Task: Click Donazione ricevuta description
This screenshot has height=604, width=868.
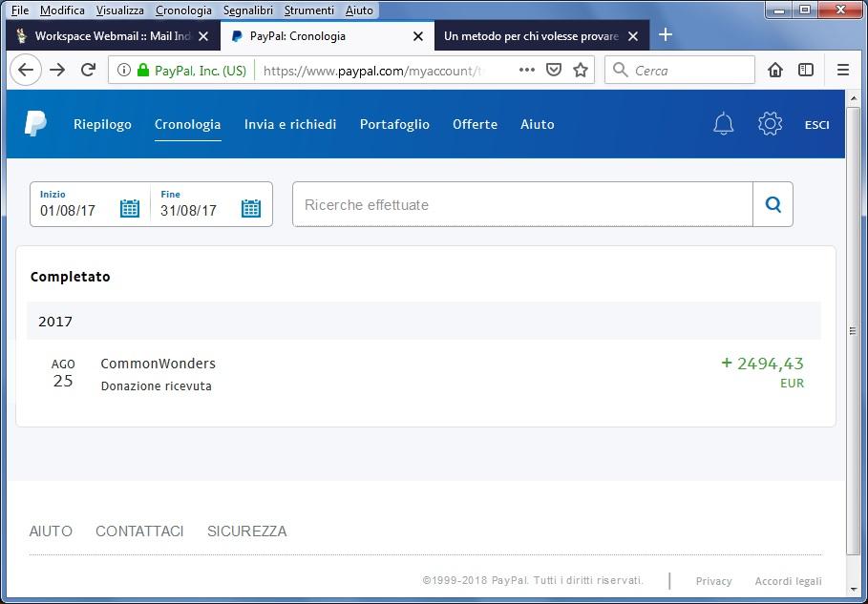Action: click(156, 386)
